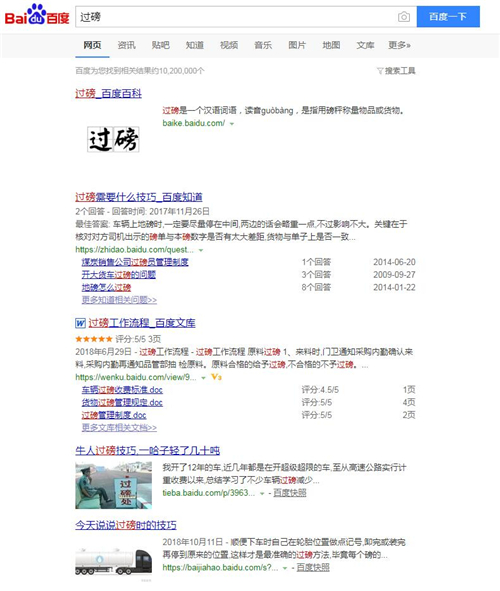Viewport: 500px width, 591px height.
Task: Open 货物过磅管理规定.doc link
Action: (x=122, y=403)
